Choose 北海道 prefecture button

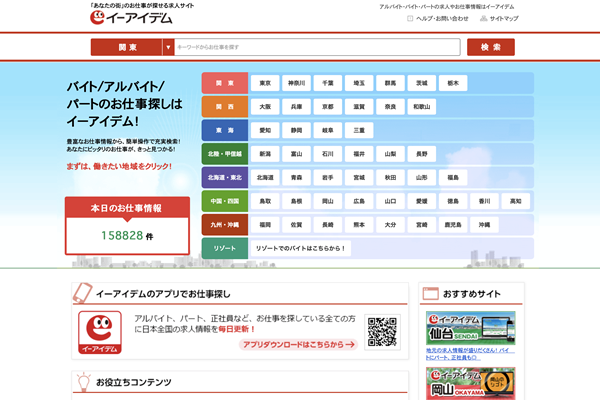pyautogui.click(x=265, y=178)
